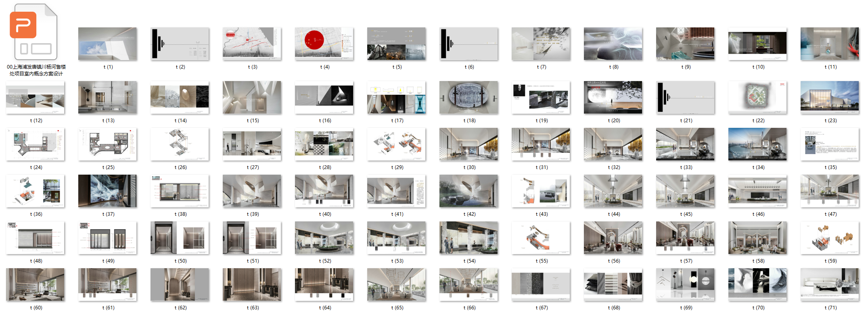The width and height of the screenshot is (868, 313).
Task: Select the thumbnail t (60) lounge render
Action: [x=35, y=285]
